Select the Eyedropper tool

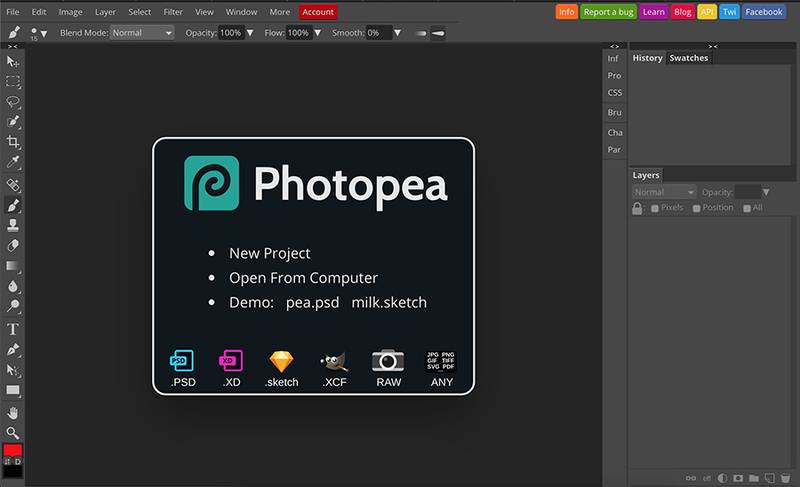click(x=13, y=162)
